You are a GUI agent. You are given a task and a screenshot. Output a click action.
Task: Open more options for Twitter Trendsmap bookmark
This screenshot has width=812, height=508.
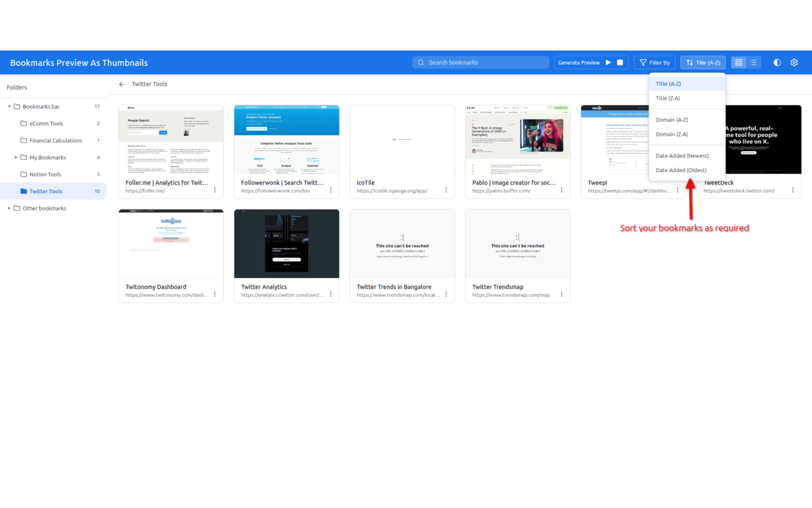[561, 294]
